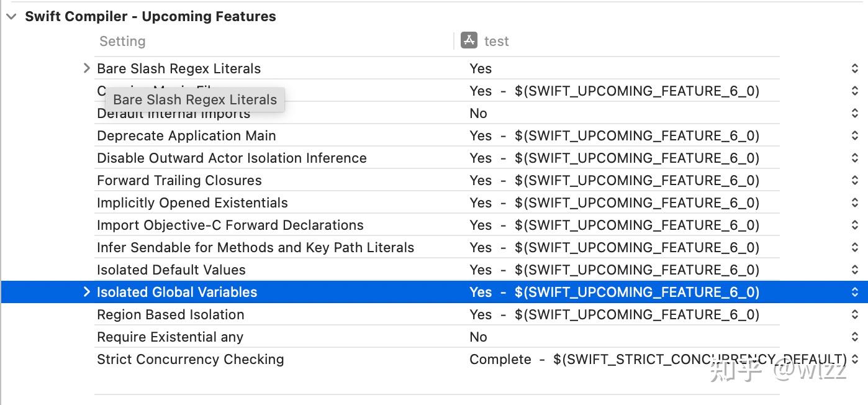Click the test target app icon

coord(469,41)
